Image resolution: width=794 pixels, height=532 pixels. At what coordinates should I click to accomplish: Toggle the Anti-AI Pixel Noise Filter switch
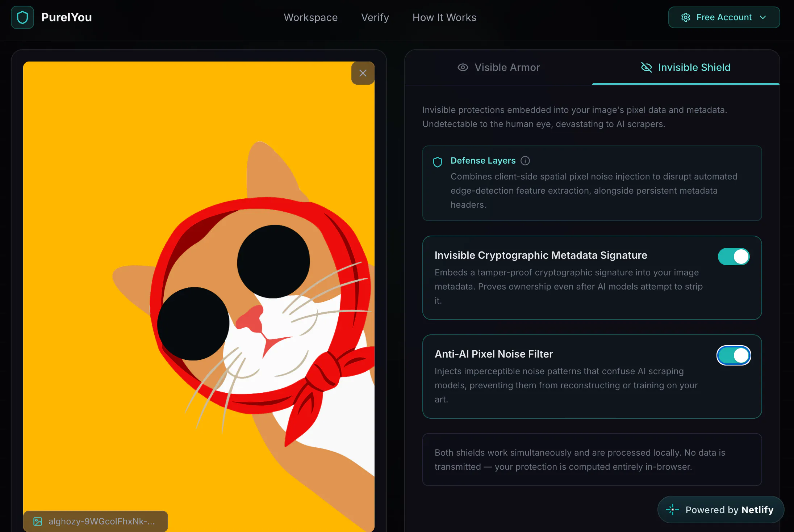pos(734,355)
